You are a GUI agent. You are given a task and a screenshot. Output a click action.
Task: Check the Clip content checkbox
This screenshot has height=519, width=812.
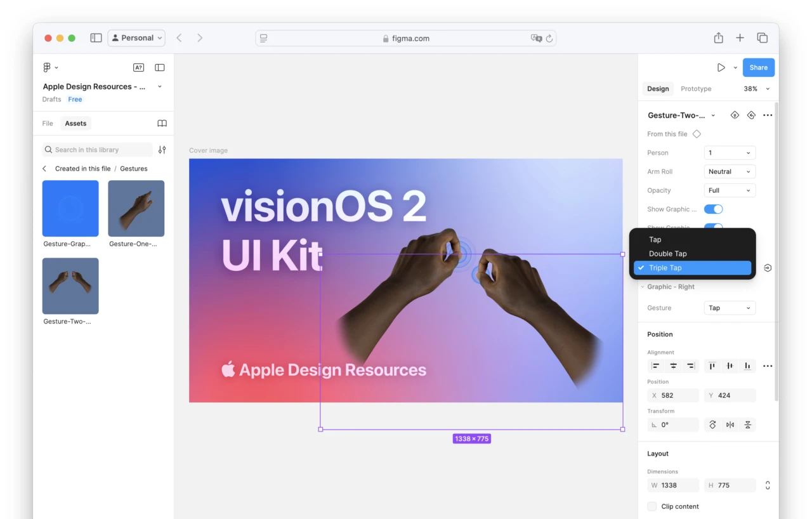pyautogui.click(x=652, y=506)
